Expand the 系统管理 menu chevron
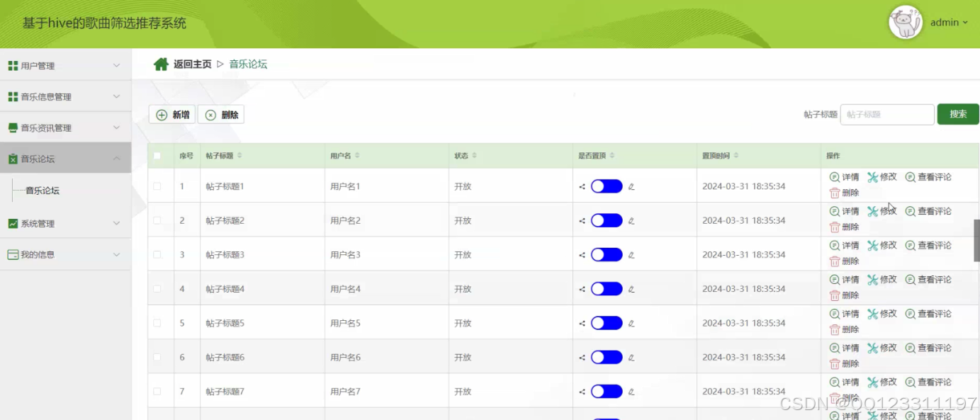 (x=117, y=223)
